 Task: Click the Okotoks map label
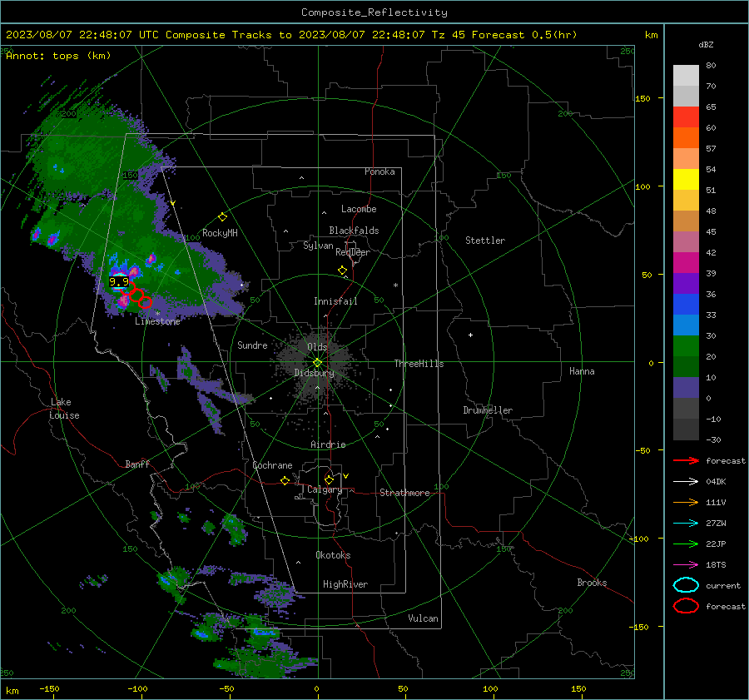[333, 555]
